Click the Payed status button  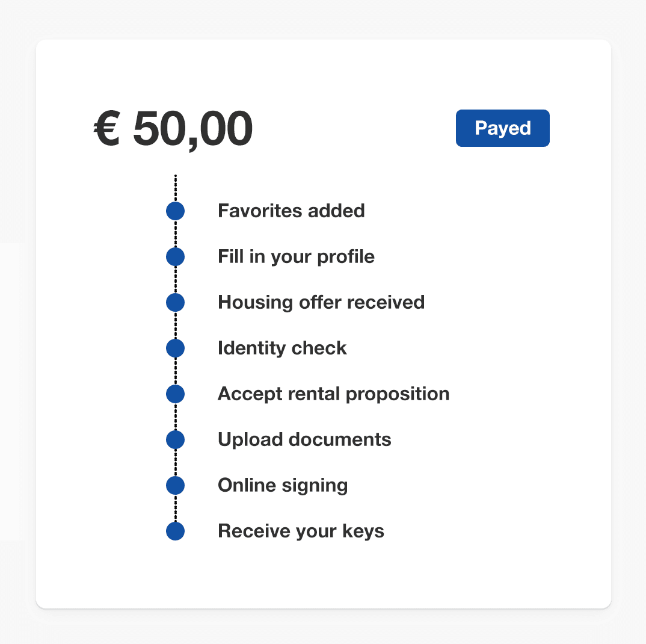click(503, 128)
